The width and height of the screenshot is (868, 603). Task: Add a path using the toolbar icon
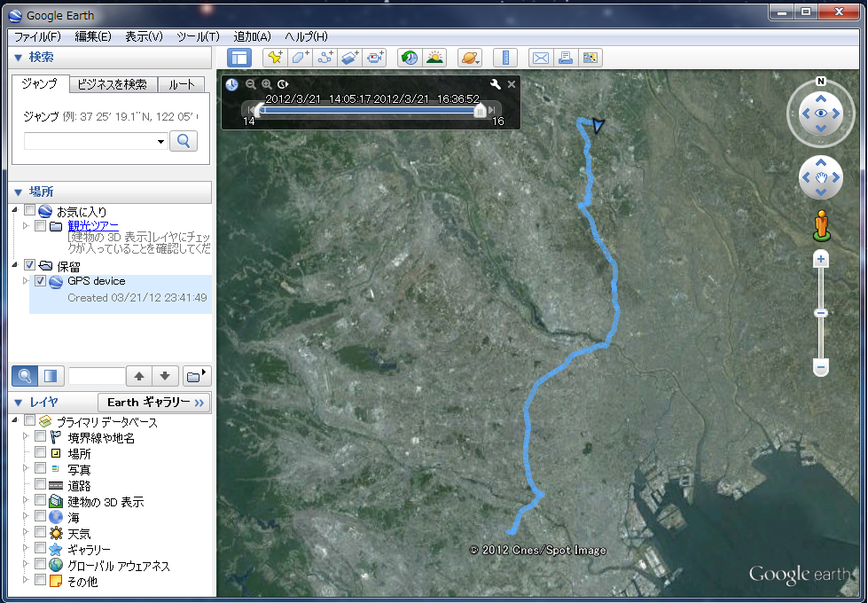click(325, 58)
